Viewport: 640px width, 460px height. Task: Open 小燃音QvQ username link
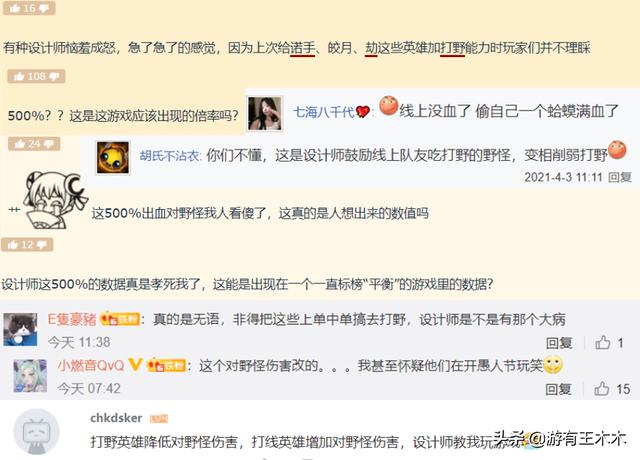click(90, 365)
